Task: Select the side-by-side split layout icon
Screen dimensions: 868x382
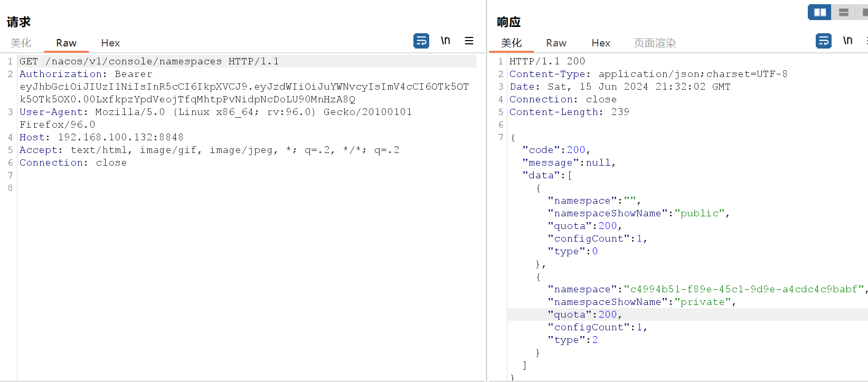Action: coord(819,12)
